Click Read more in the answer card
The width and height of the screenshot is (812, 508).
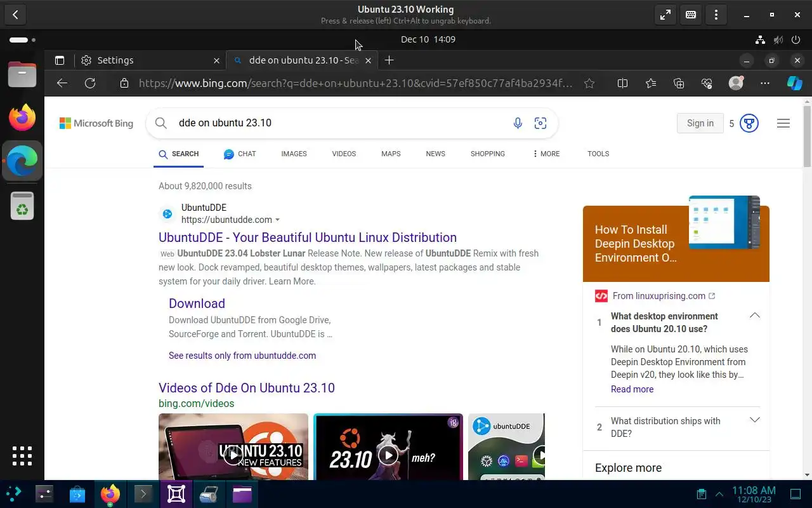pyautogui.click(x=632, y=389)
